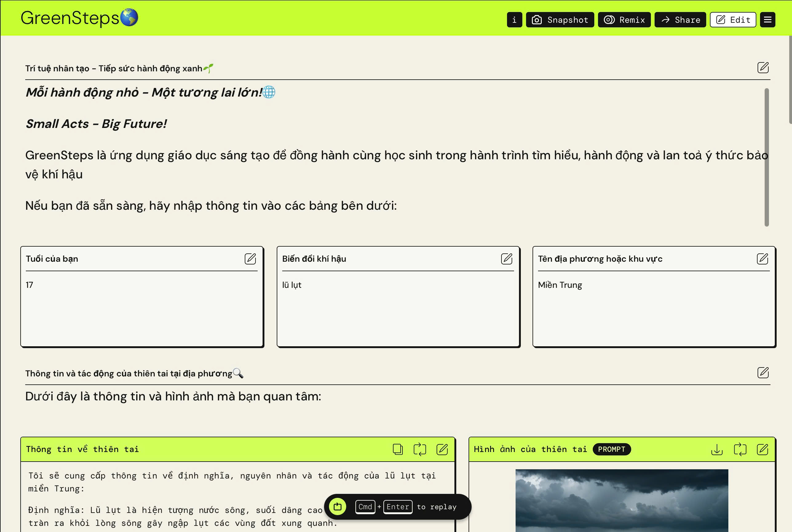This screenshot has height=532, width=792.
Task: Click the "Small Acts – Big Future!" text
Action: (x=96, y=124)
